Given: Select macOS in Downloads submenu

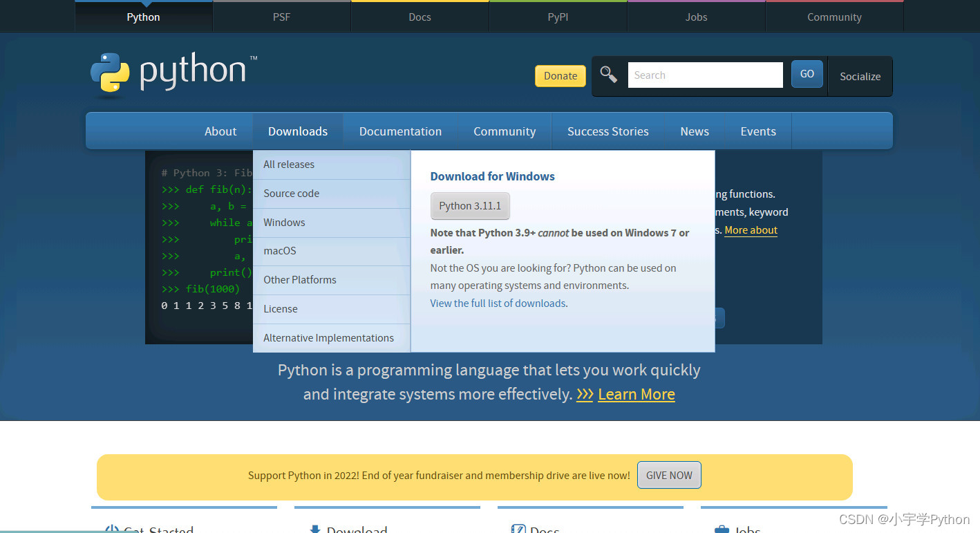Looking at the screenshot, I should pyautogui.click(x=332, y=251).
